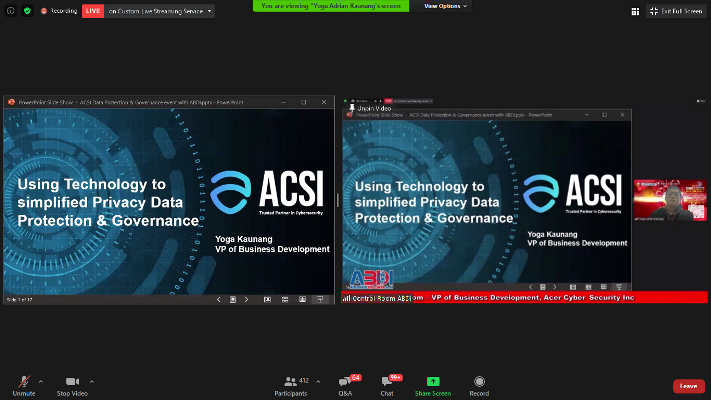The image size is (711, 400).
Task: Click the Record button
Action: (x=479, y=386)
